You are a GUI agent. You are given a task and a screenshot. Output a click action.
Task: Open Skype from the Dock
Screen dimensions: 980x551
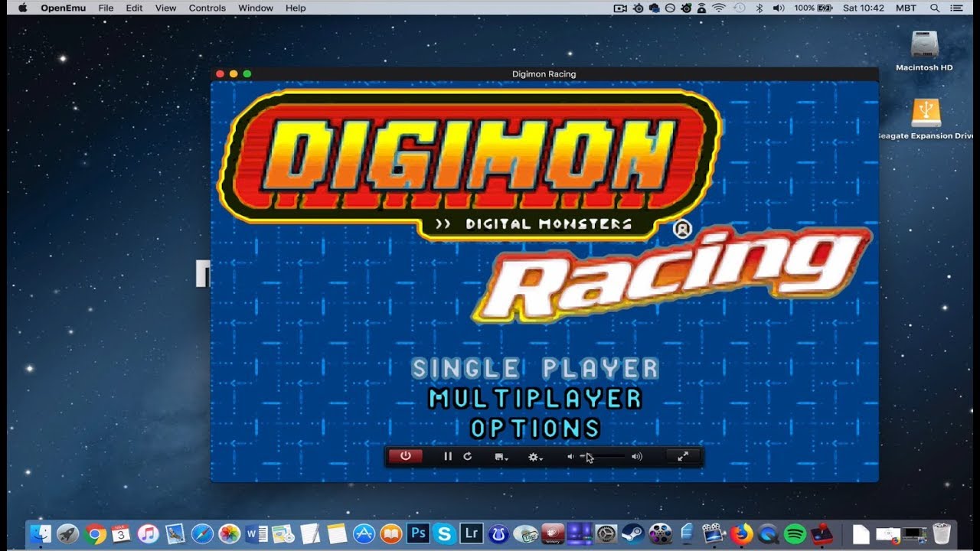click(x=444, y=533)
